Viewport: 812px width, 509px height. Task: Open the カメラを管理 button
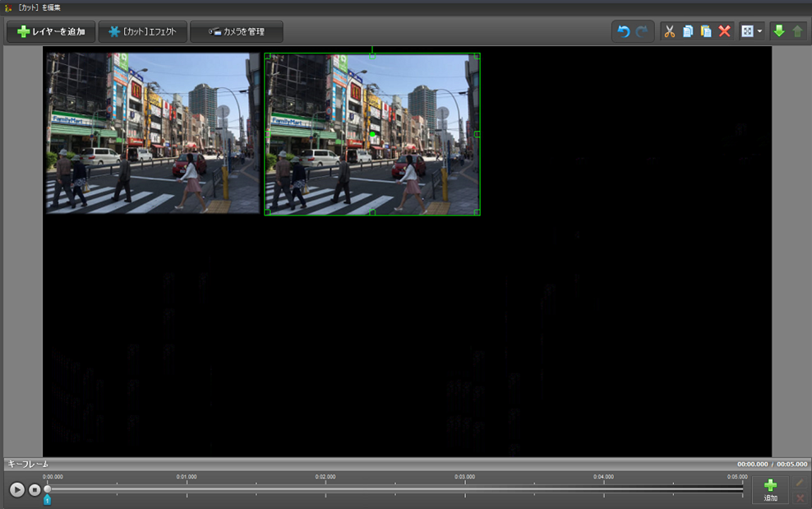(237, 32)
